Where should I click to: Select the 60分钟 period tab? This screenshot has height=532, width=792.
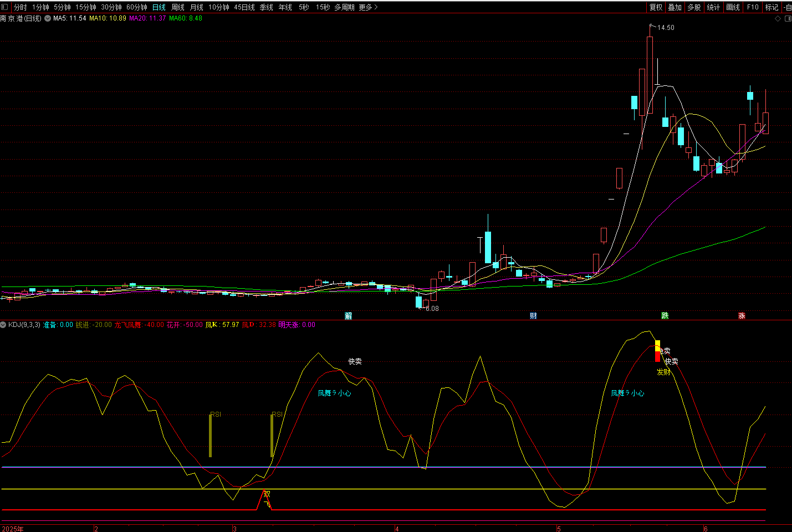pyautogui.click(x=137, y=7)
